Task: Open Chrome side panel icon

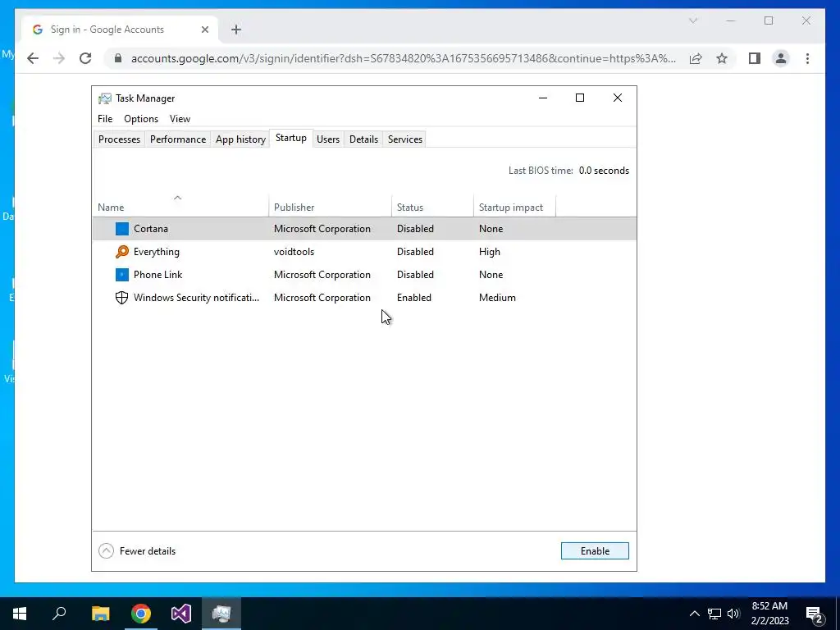Action: [755, 58]
